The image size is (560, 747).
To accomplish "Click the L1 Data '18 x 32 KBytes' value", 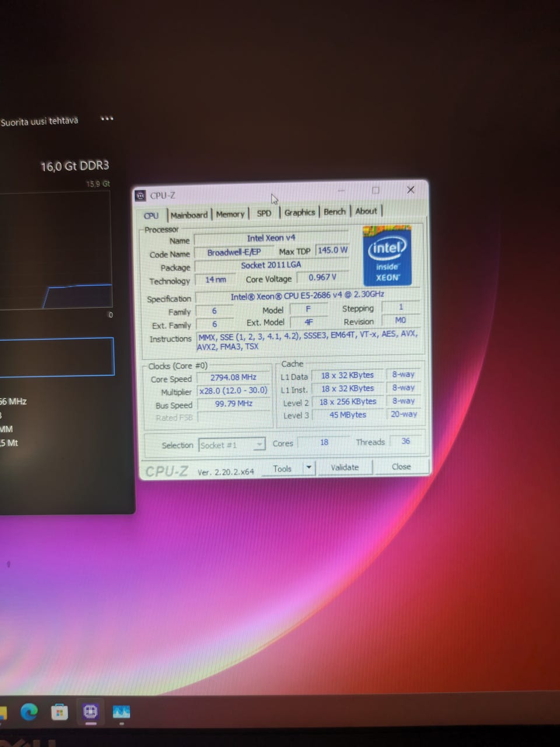I will pos(348,375).
